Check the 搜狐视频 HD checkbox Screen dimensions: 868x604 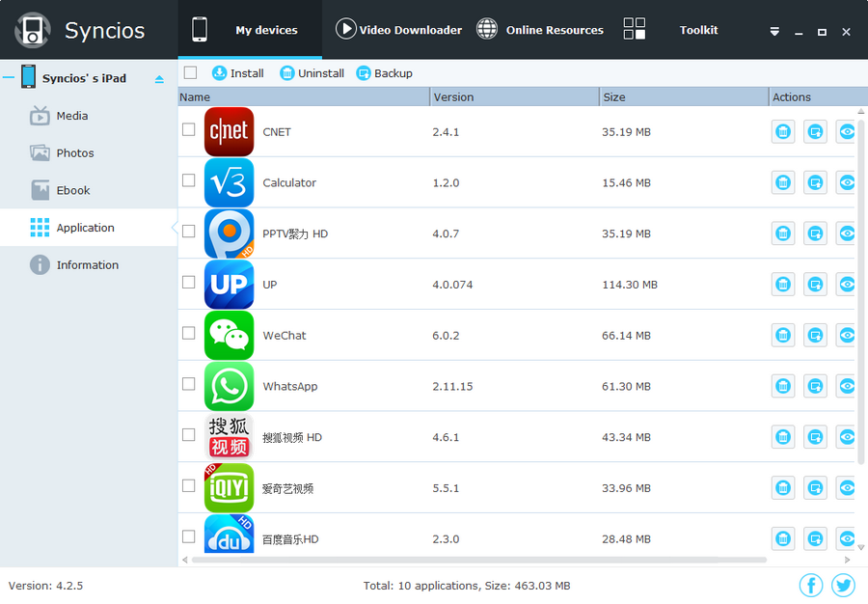click(x=189, y=435)
